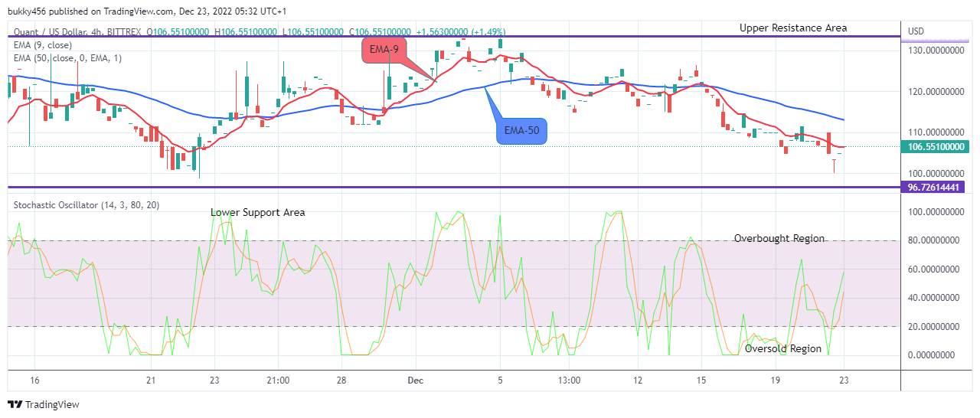This screenshot has width=980, height=418.
Task: Click the Dec label on the time axis
Action: [x=416, y=380]
